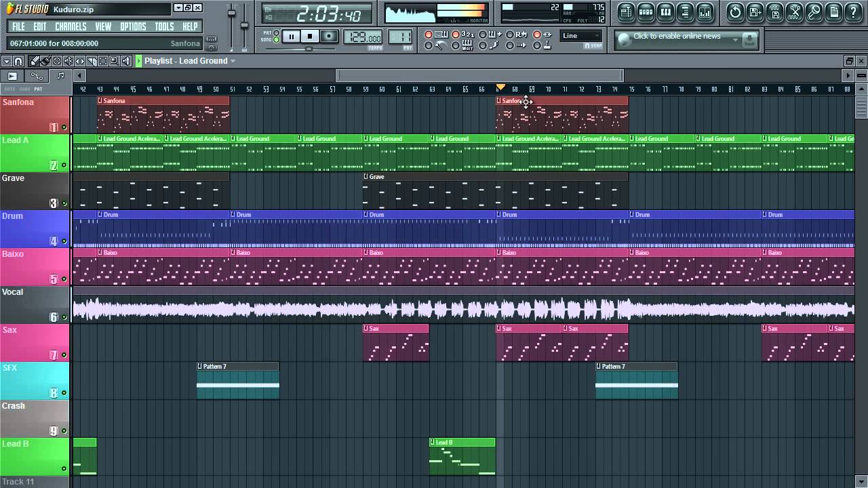Open the piano roll window

[665, 12]
